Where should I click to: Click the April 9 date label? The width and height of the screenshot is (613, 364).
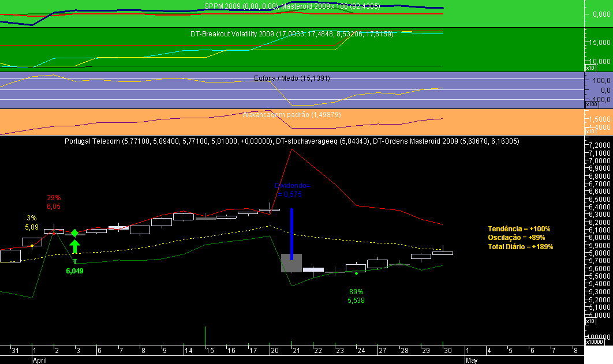coord(165,351)
